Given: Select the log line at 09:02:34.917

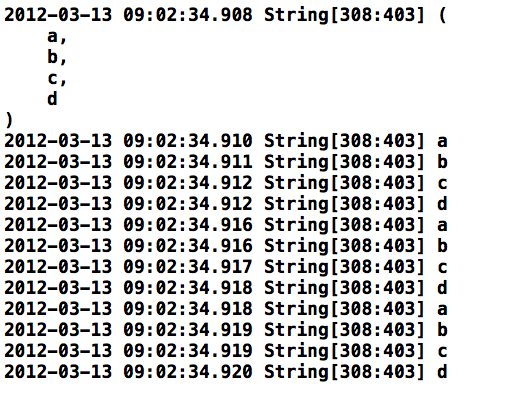Looking at the screenshot, I should (225, 267).
